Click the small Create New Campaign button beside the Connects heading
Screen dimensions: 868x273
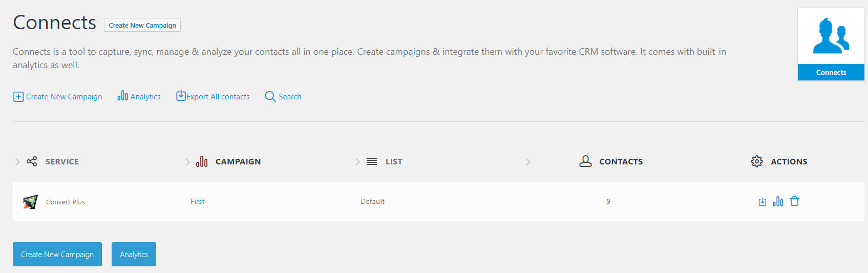coord(142,25)
